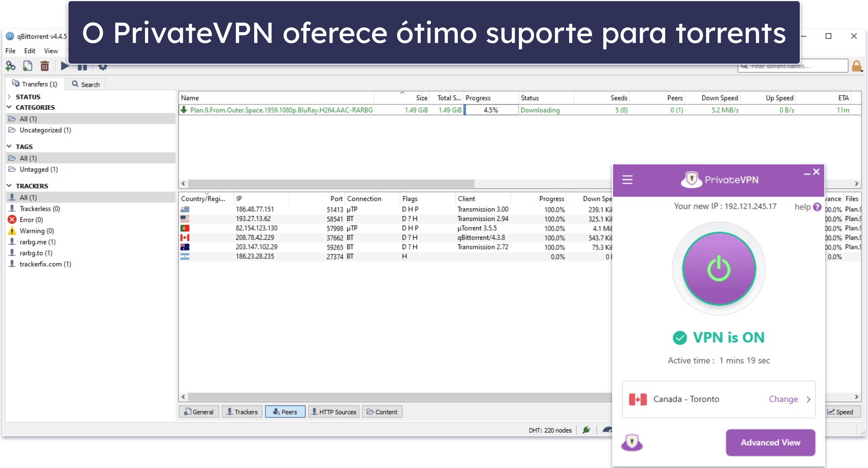Select Uncategorized (1) category
Viewport: 868px width, 468px height.
click(x=45, y=130)
